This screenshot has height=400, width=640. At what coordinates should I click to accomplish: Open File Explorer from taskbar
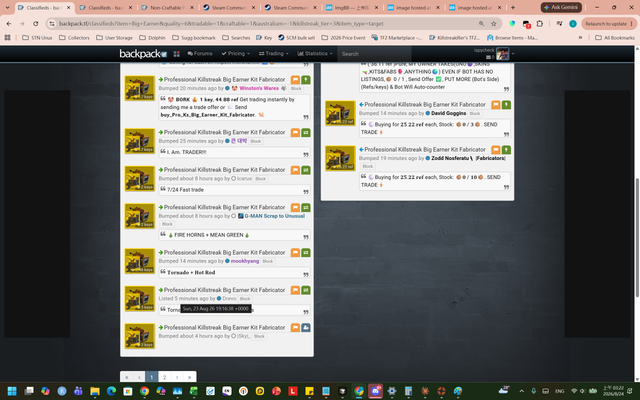(95, 391)
